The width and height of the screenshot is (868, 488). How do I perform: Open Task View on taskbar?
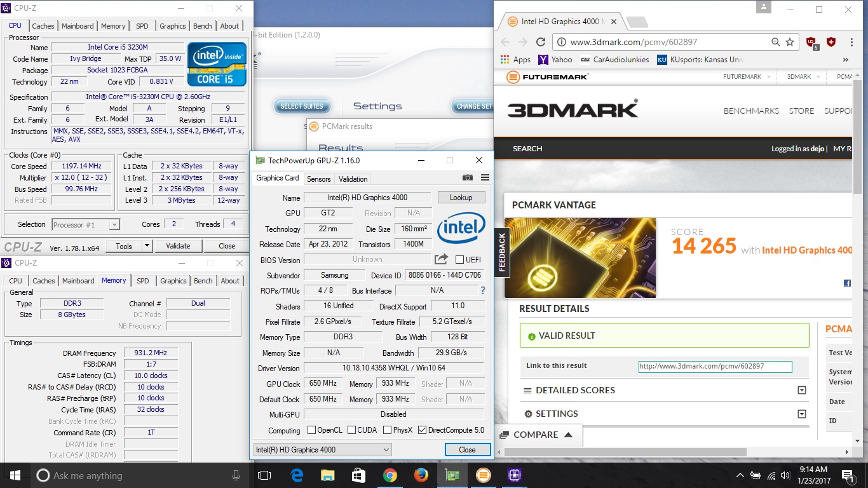264,475
